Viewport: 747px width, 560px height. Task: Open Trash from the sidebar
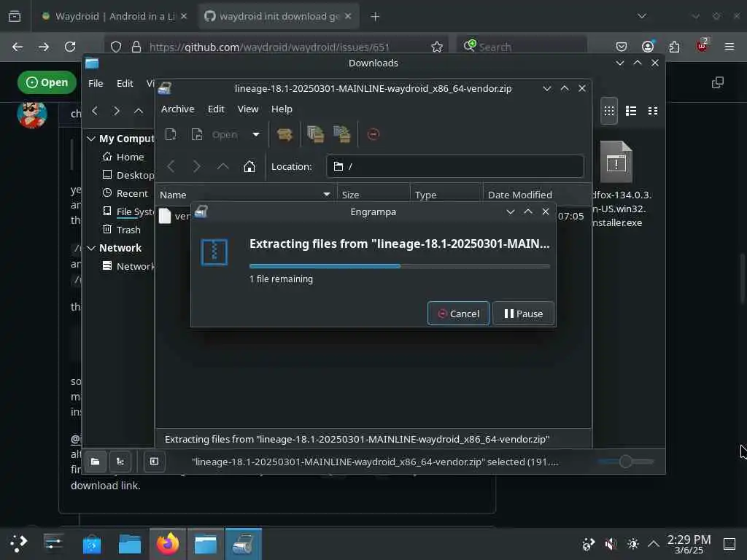(122, 230)
